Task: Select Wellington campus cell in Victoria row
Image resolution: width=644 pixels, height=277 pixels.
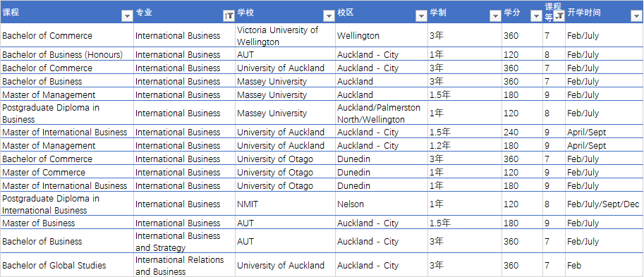Action: (x=381, y=36)
